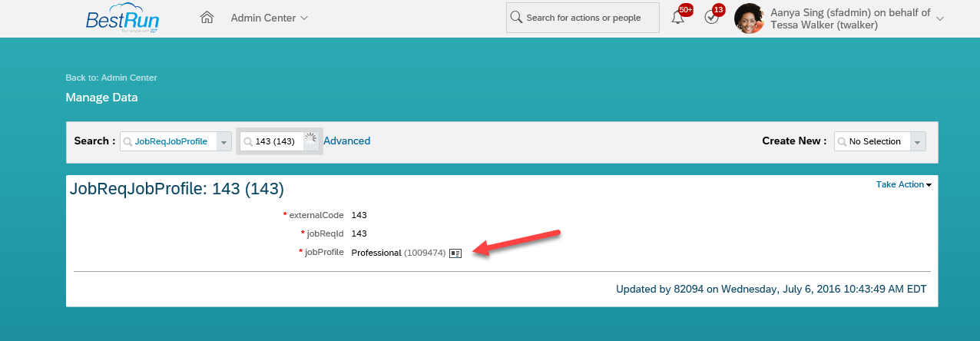Focus Search for actions or people field
The width and height of the screenshot is (980, 341).
[x=583, y=18]
